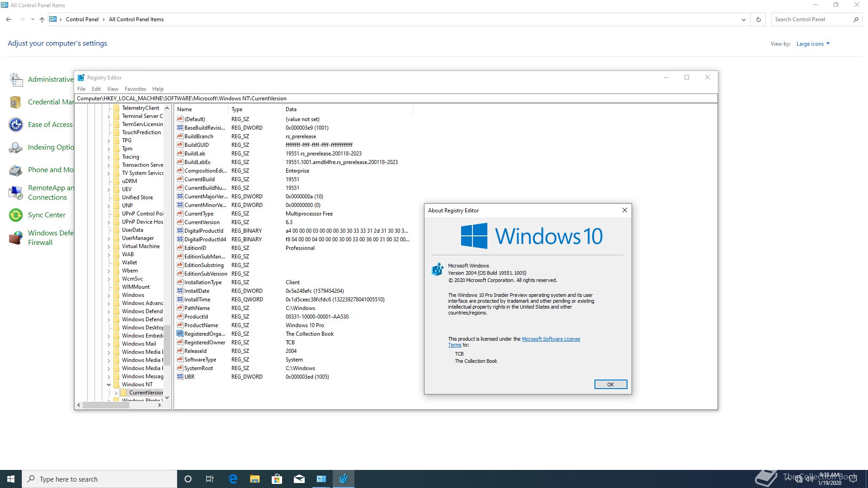Expand the CurrentVersion tree node

116,393
